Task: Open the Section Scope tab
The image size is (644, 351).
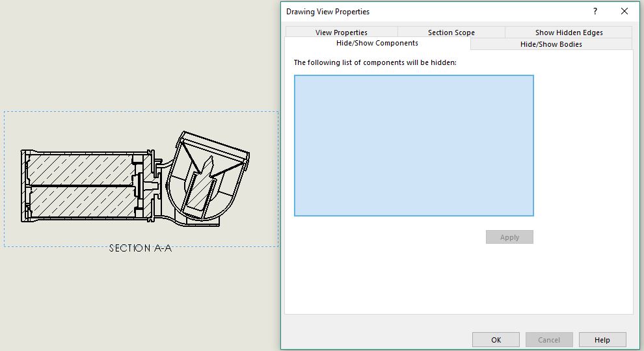Action: 451,32
